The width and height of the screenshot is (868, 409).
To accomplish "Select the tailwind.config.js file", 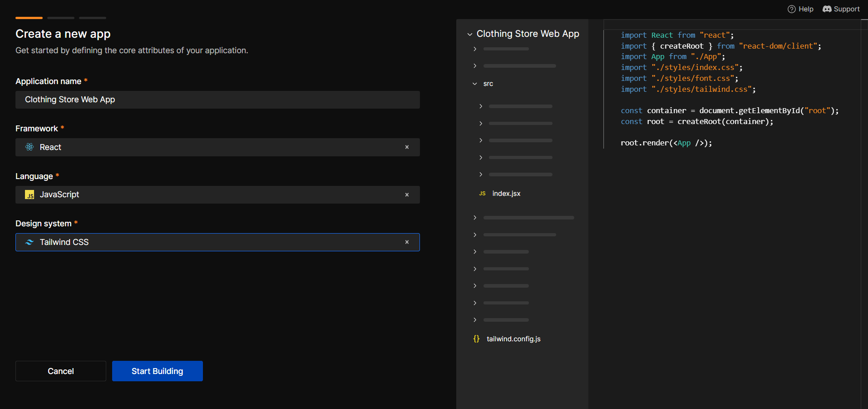I will (513, 339).
